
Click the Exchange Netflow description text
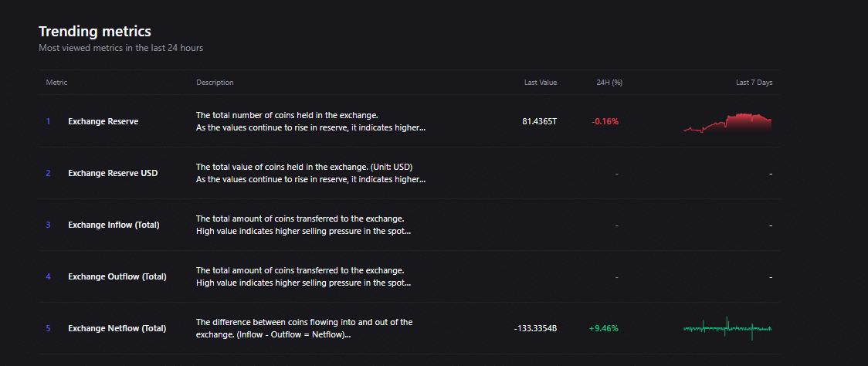click(304, 328)
